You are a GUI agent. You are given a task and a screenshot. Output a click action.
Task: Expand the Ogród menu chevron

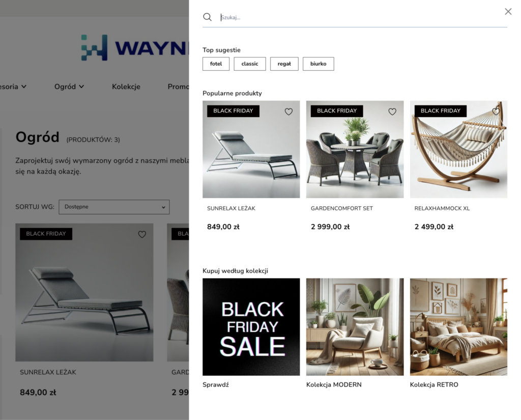(81, 87)
